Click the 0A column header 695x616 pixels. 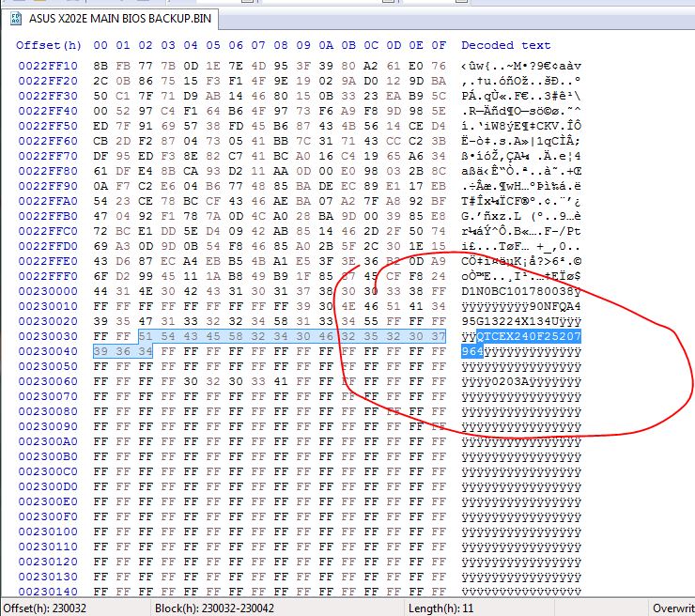(326, 45)
